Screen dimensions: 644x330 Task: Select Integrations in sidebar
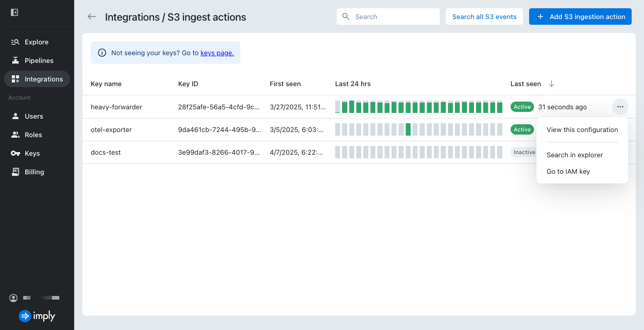pos(37,79)
